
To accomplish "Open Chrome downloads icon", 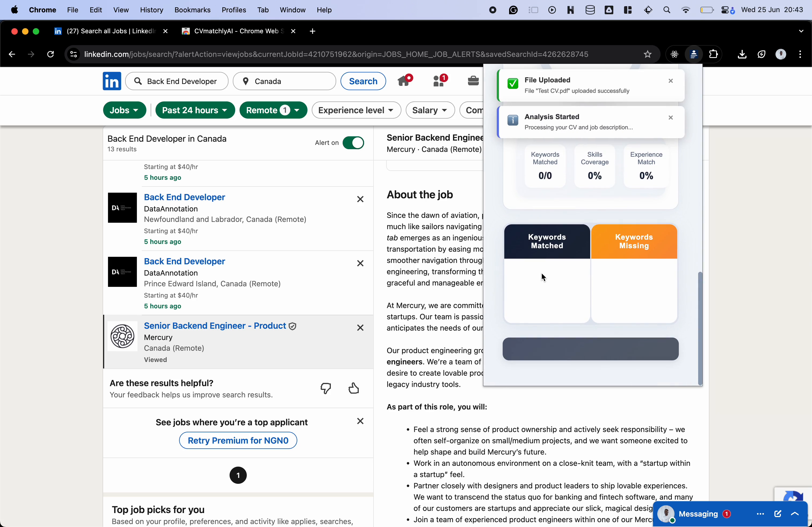I will point(742,54).
